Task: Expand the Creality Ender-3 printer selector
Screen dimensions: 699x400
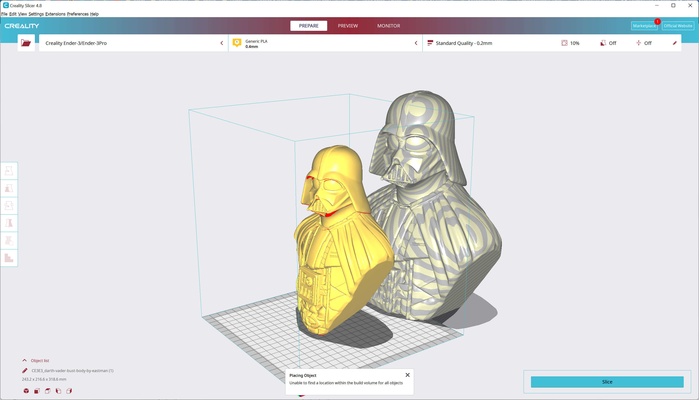Action: pos(134,43)
